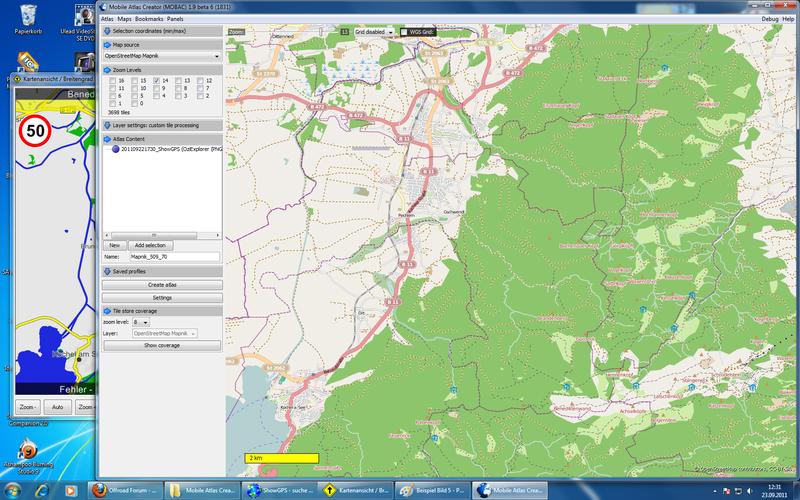Enable zoom level 9 checkbox

[157, 88]
